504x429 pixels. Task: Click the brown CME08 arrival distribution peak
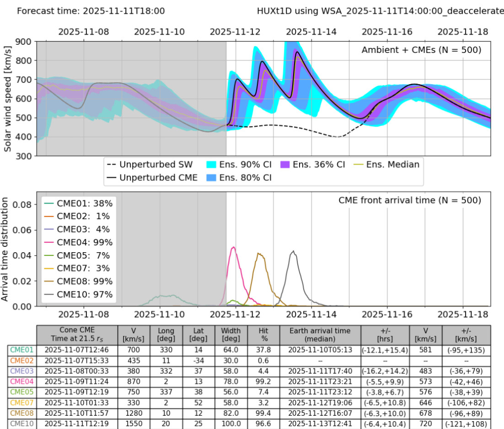click(x=259, y=254)
